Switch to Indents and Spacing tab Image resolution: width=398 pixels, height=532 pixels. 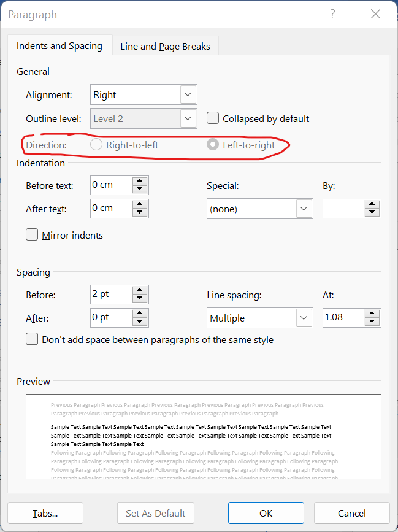point(59,46)
